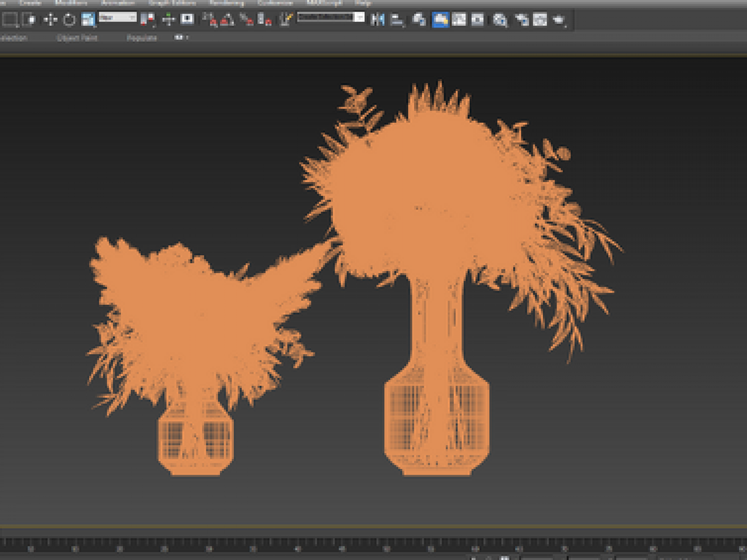Open the Populate ribbon tab
Viewport: 747px width, 560px height.
(141, 38)
